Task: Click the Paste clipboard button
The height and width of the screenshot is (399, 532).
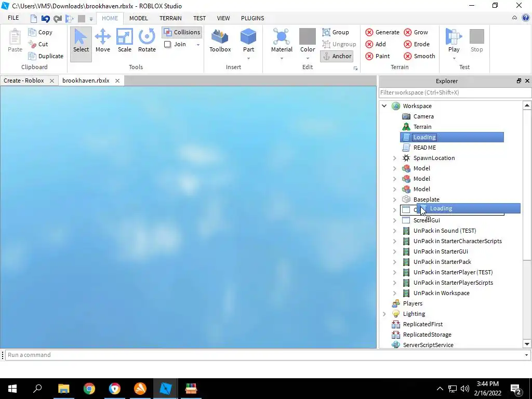Action: tap(15, 41)
